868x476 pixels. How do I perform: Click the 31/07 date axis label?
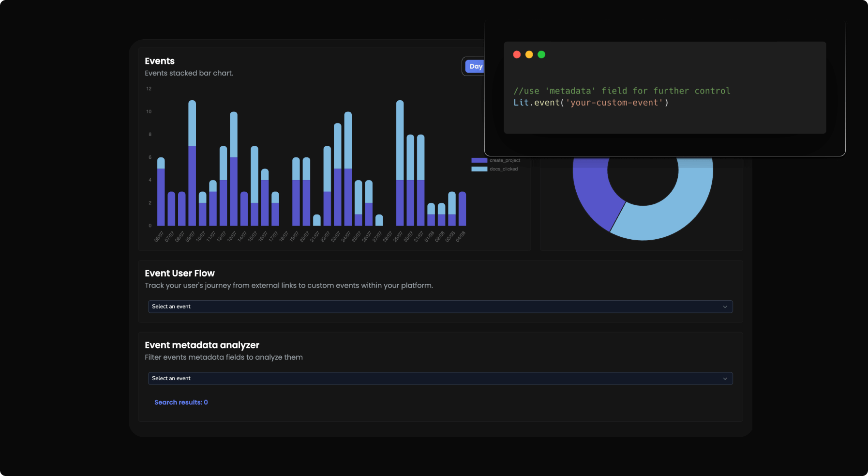[419, 236]
